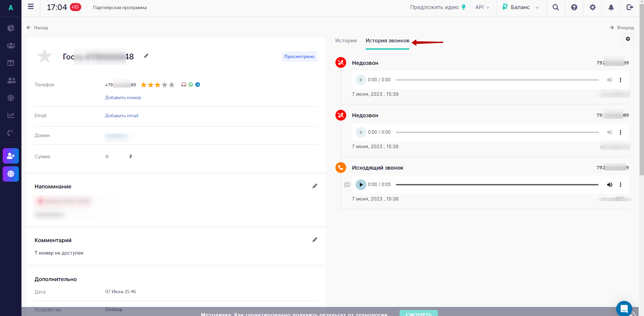Open the chat widget bubble

tap(624, 308)
